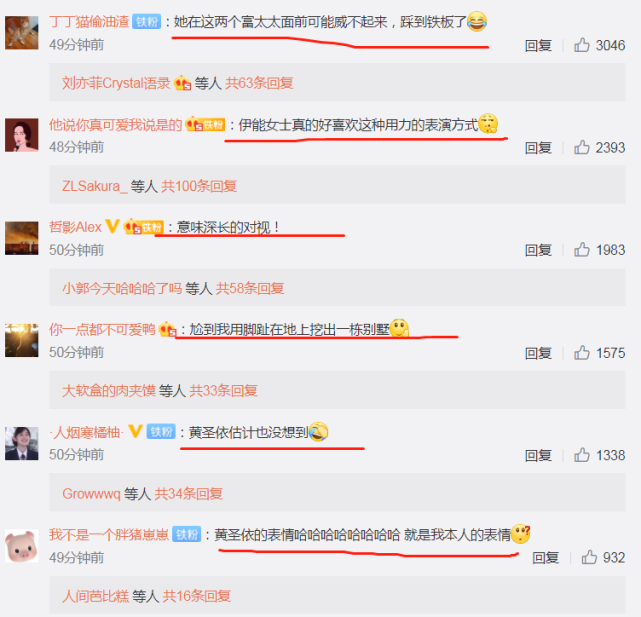The width and height of the screenshot is (641, 617).
Task: Click avatar of 人烟寒橘柚 user
Action: tap(22, 444)
